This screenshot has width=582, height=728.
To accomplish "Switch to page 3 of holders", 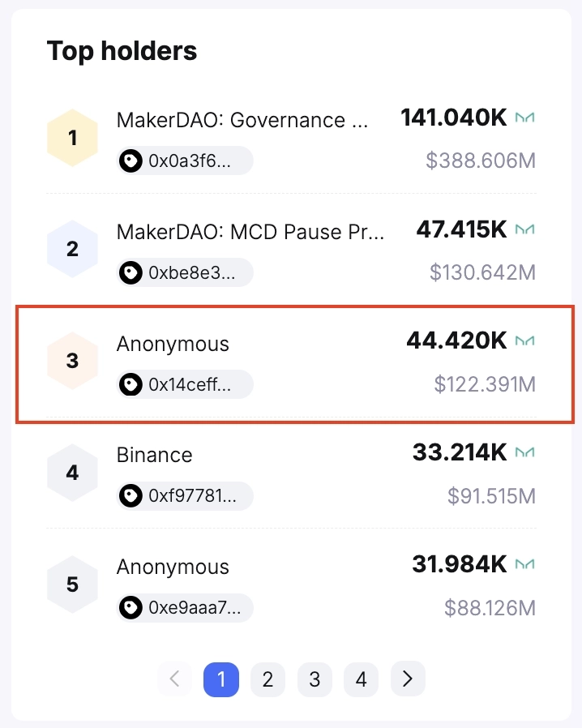I will 315,679.
